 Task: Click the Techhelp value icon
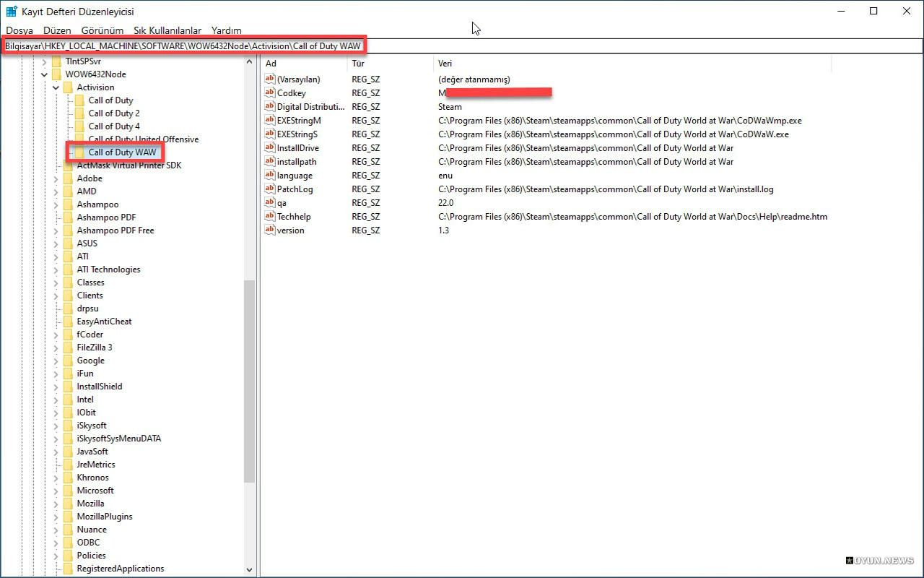(x=270, y=216)
